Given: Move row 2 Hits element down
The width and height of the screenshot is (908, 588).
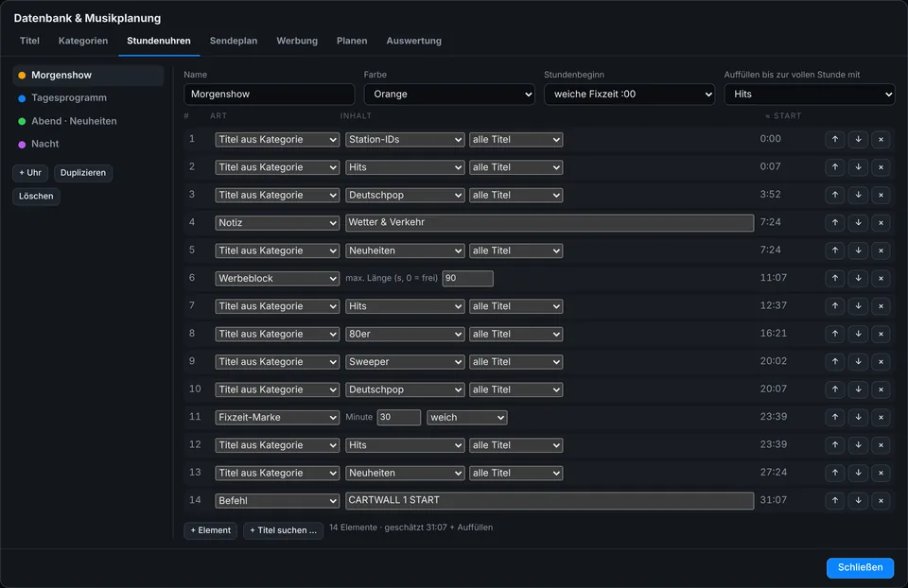Looking at the screenshot, I should [858, 166].
